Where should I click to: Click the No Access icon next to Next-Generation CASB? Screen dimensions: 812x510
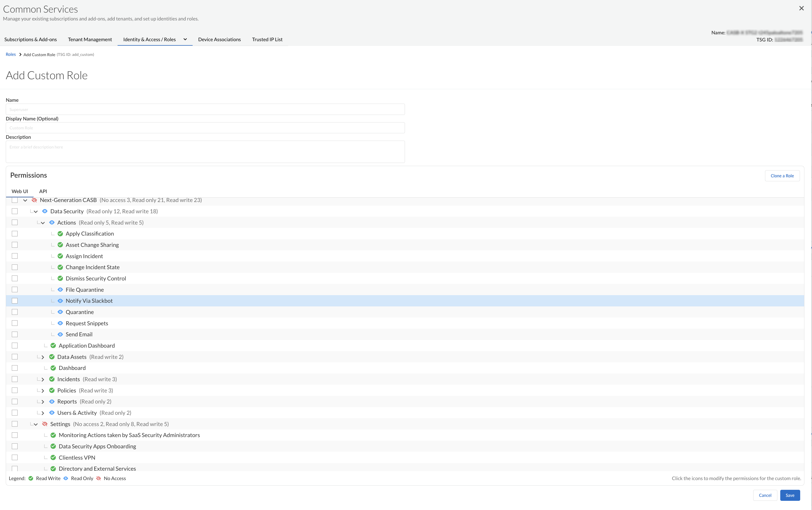coord(34,200)
